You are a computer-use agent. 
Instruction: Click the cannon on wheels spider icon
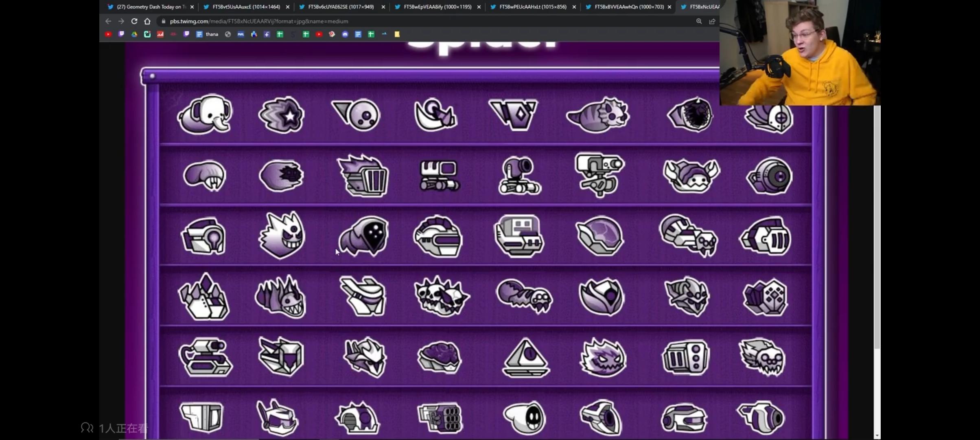point(519,176)
